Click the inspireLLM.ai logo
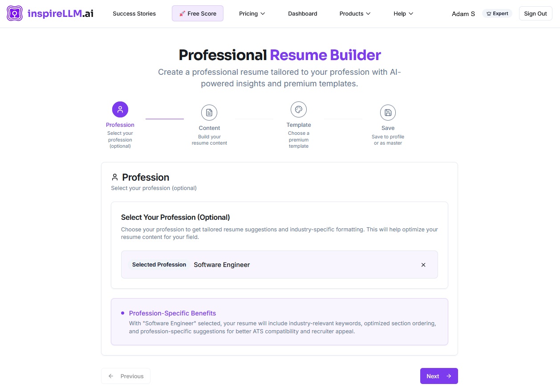560x392 pixels. coord(49,13)
